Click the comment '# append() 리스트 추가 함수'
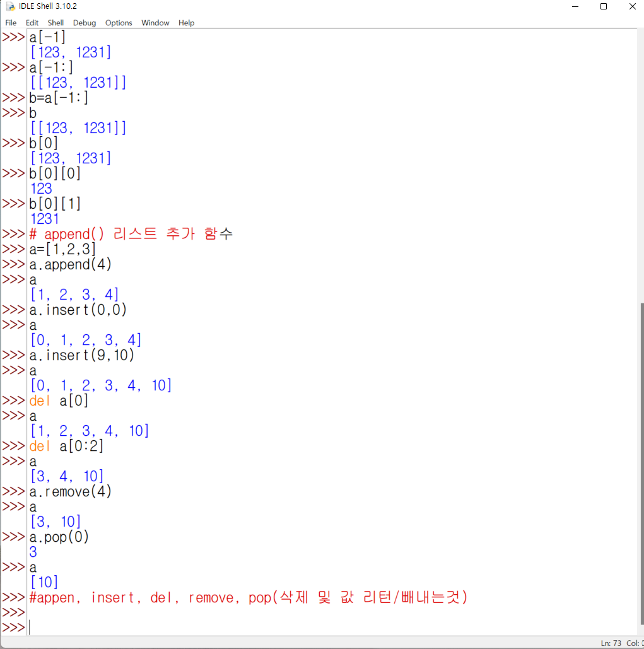Screen dimensions: 644x649 click(x=131, y=234)
